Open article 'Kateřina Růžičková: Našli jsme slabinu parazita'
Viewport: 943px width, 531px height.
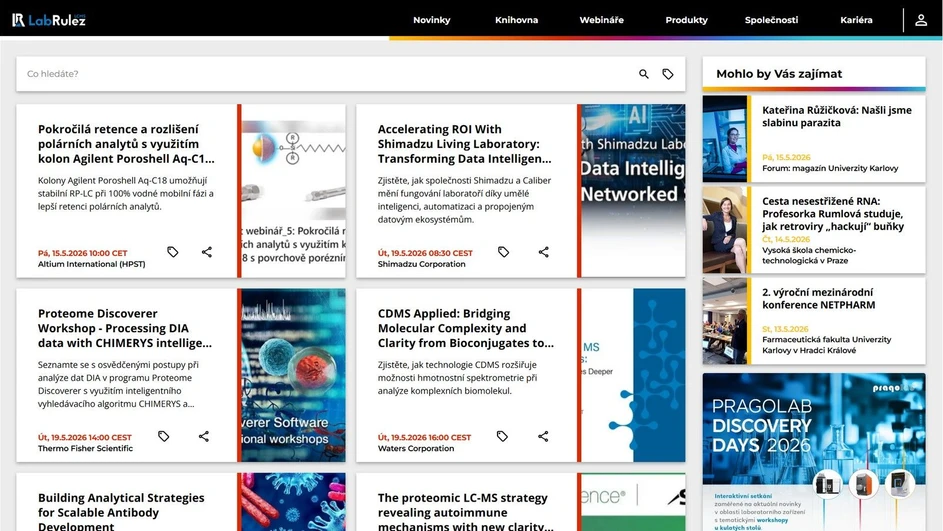(x=837, y=116)
